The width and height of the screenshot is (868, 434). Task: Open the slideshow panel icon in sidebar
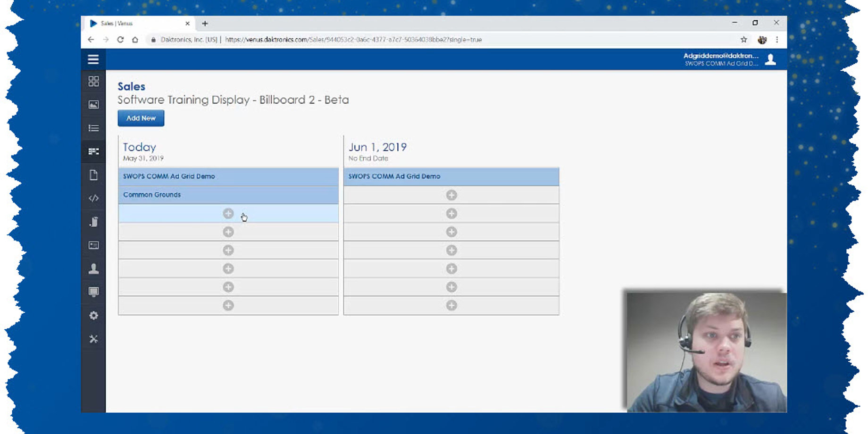pos(93,245)
